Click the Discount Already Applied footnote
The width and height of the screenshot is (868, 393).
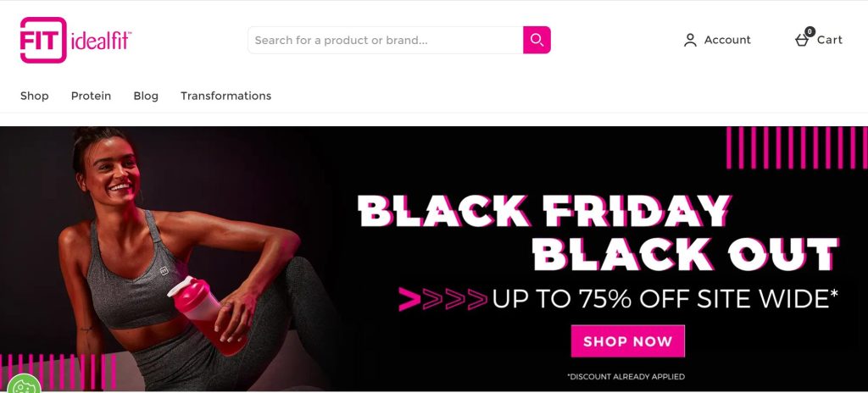coord(626,376)
